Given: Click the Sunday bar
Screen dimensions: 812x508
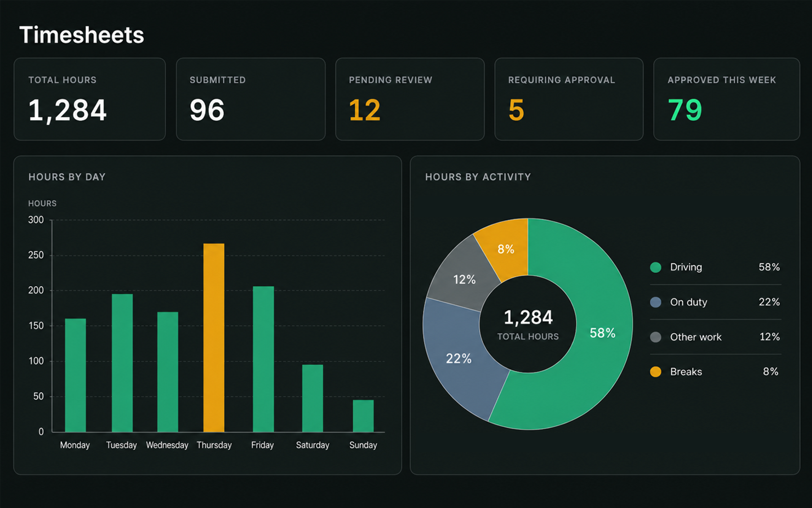Looking at the screenshot, I should (363, 416).
